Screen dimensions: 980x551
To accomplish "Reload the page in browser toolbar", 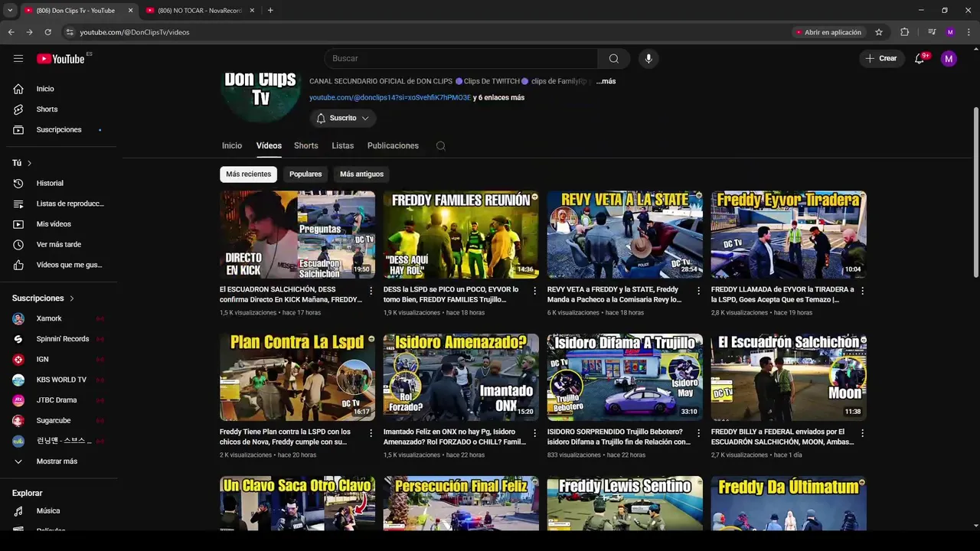I will pos(47,32).
